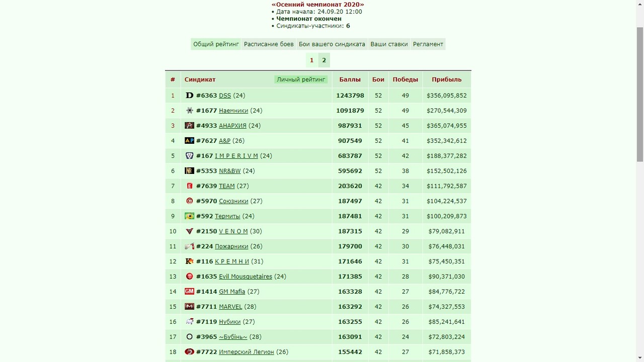Click the I M P E R I V M emblem icon
This screenshot has height=362, width=644.
pyautogui.click(x=189, y=156)
